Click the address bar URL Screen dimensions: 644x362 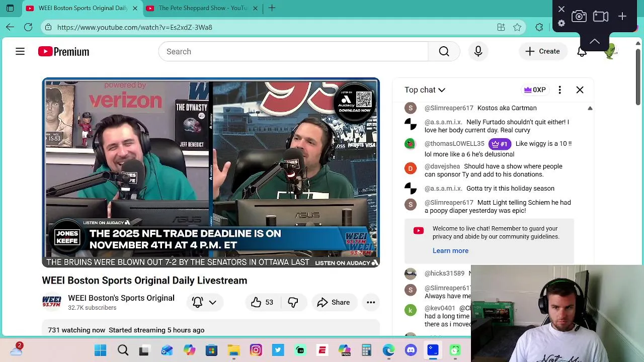[x=135, y=27]
